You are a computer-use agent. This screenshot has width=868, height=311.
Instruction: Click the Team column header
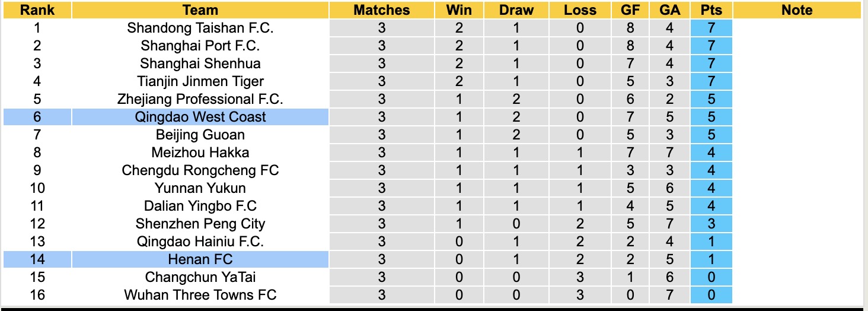point(200,10)
